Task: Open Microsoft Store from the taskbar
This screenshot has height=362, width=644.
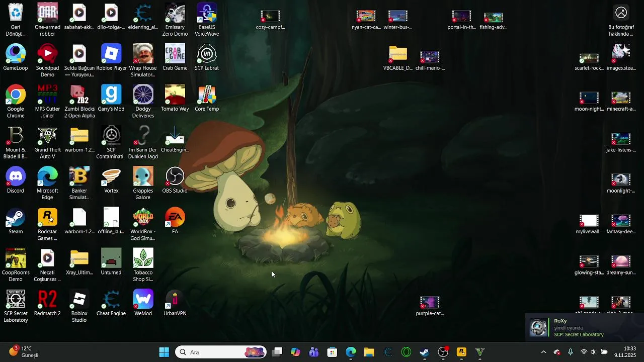Action: click(332, 352)
